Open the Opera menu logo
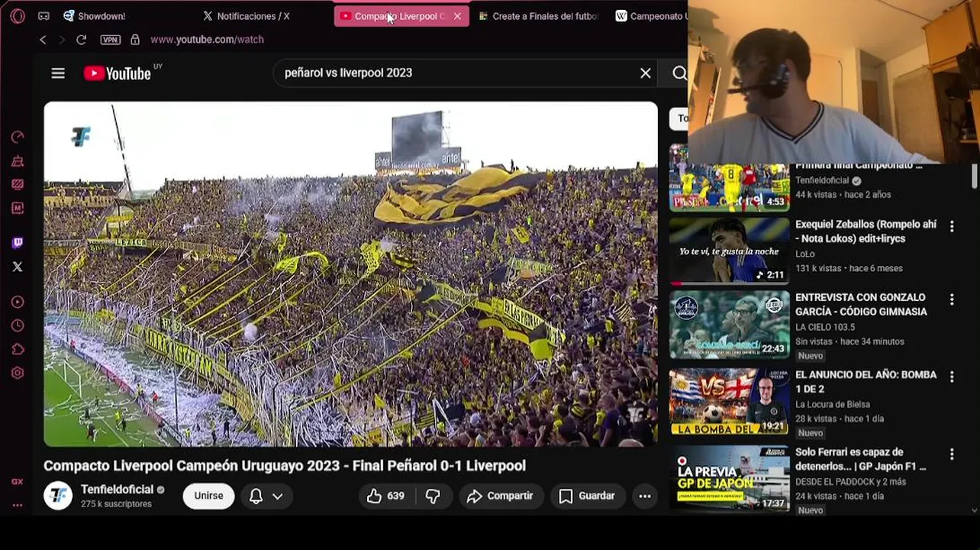This screenshot has height=550, width=980. click(x=18, y=16)
